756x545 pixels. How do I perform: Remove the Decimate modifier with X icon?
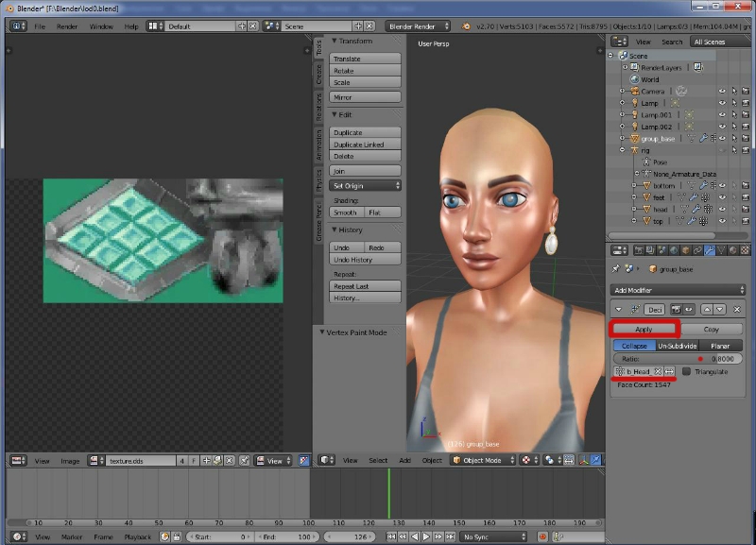(737, 309)
